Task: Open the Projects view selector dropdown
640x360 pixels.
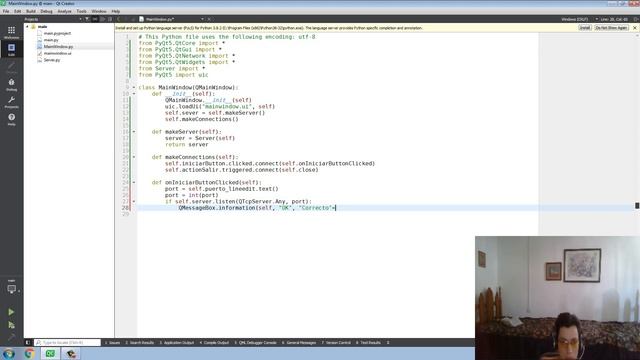Action: 80,19
